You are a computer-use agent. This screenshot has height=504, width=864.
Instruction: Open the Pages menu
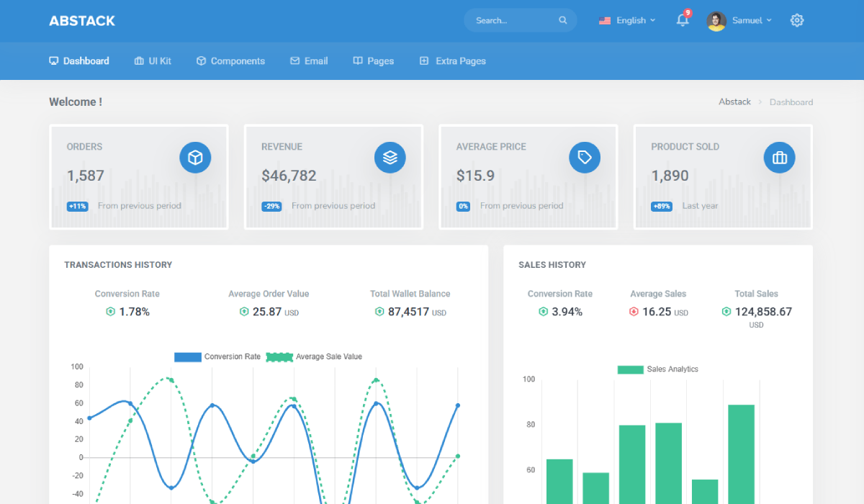(x=373, y=61)
